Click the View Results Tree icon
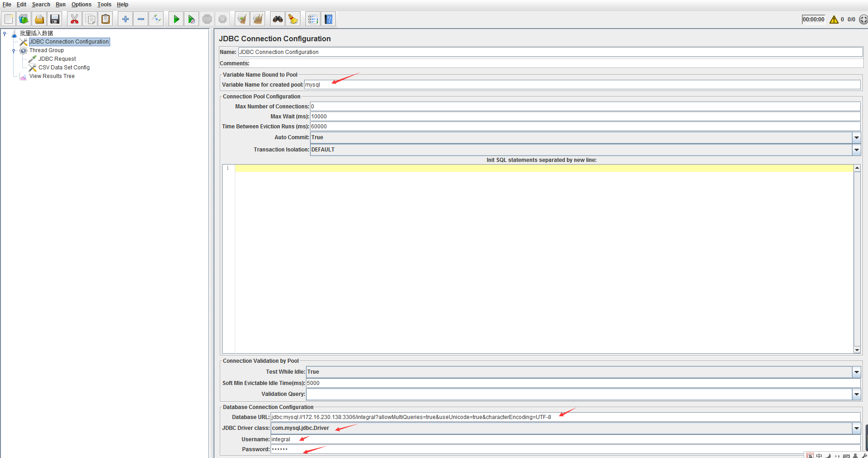Image resolution: width=868 pixels, height=458 pixels. click(23, 77)
